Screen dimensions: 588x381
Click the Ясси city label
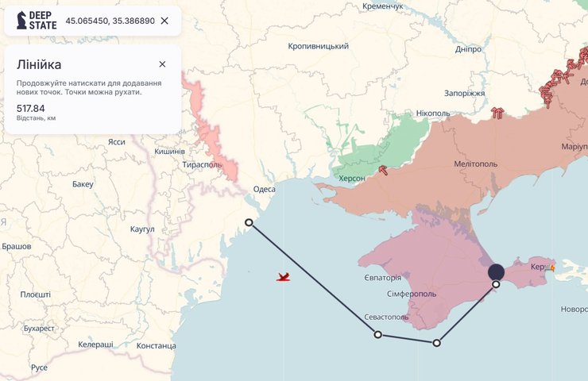pos(117,142)
